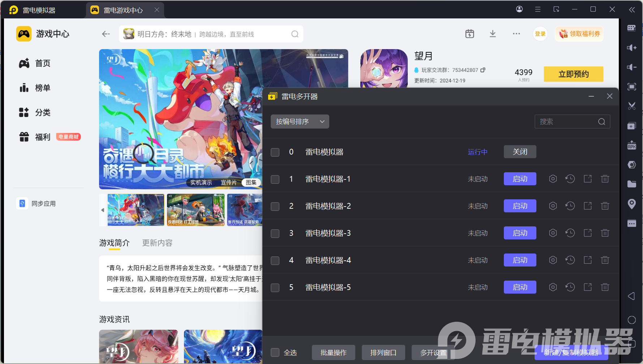Click the 批量操作 button
Viewport: 643px width, 364px height.
[x=333, y=352]
